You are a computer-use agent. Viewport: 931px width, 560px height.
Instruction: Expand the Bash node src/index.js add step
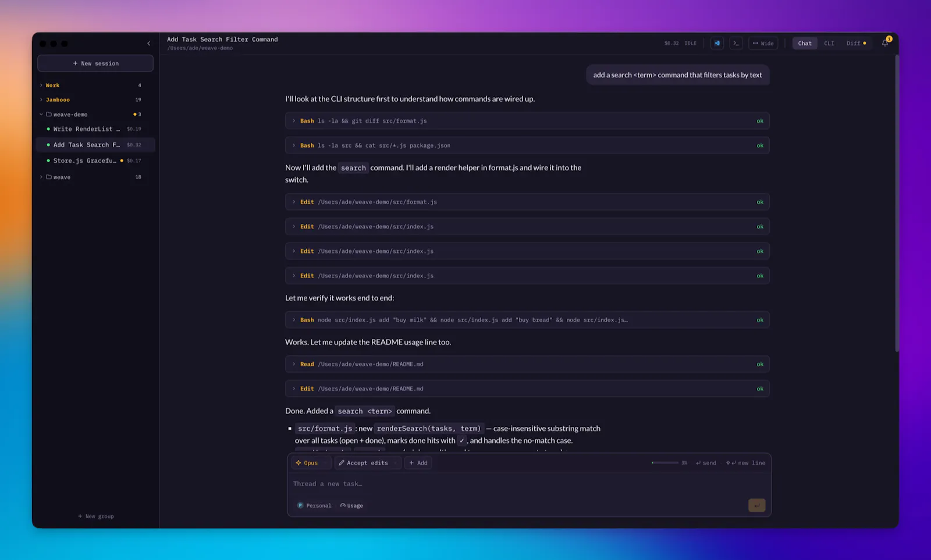coord(527,320)
